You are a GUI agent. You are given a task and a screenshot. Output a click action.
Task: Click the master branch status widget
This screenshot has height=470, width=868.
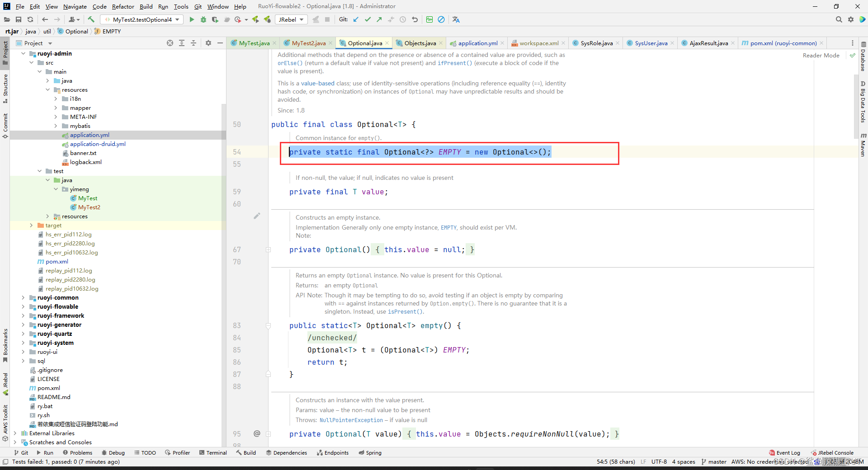714,461
